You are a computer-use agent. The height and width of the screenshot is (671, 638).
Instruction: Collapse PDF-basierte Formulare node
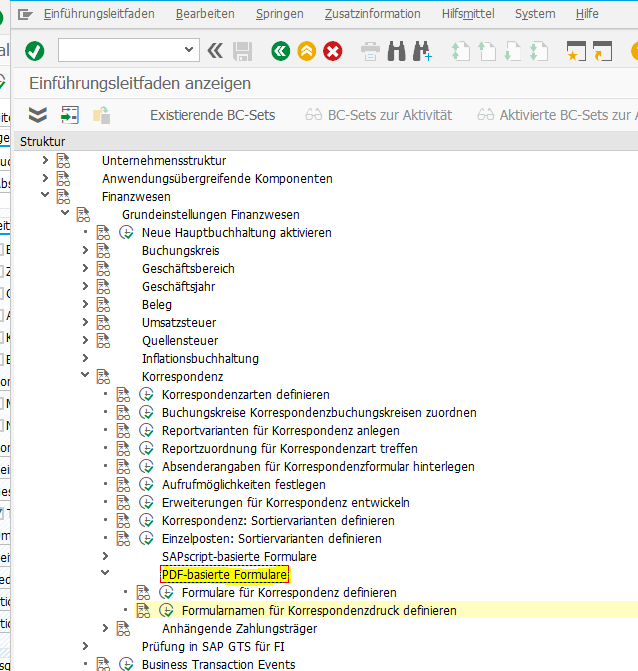[105, 573]
